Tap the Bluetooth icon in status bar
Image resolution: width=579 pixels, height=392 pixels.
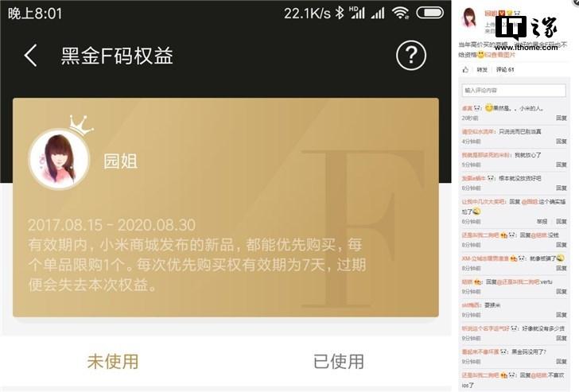pyautogui.click(x=339, y=13)
